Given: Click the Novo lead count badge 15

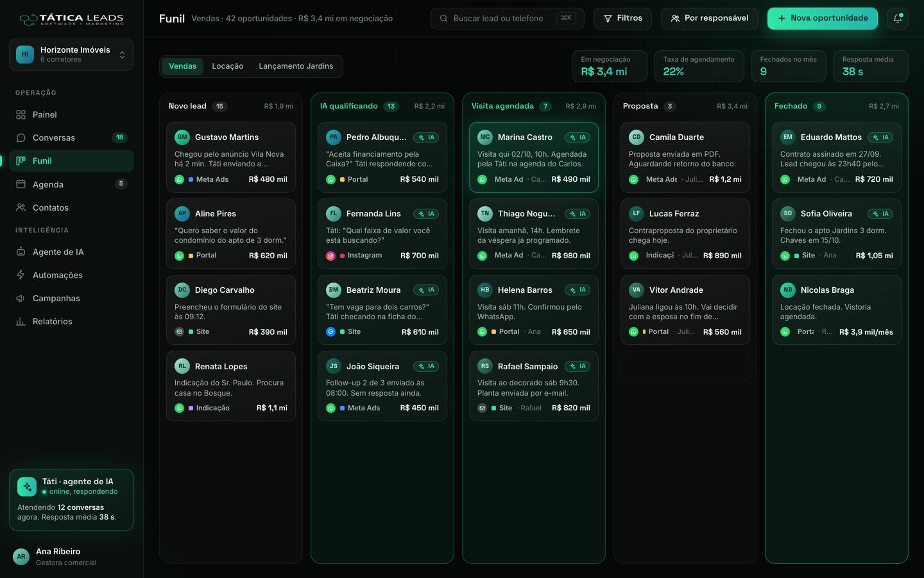Looking at the screenshot, I should (219, 107).
